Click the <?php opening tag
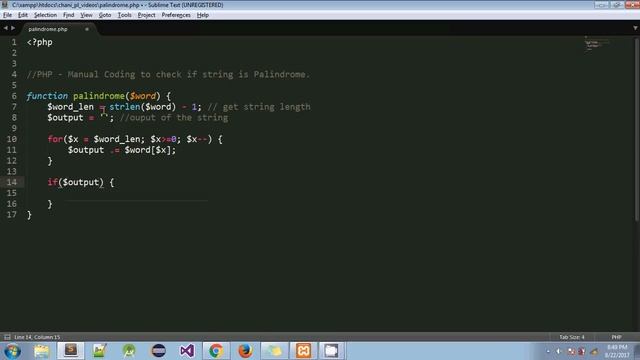The width and height of the screenshot is (640, 360). click(x=40, y=42)
